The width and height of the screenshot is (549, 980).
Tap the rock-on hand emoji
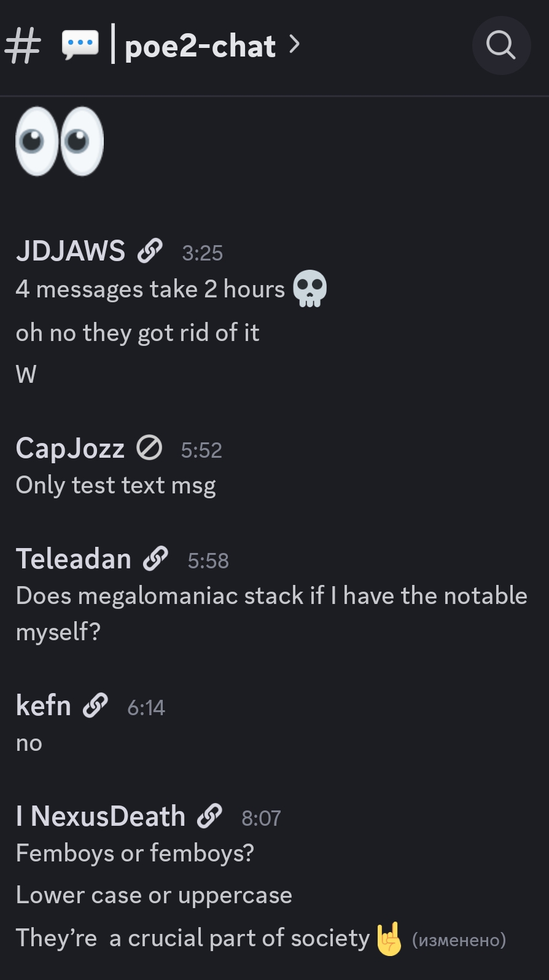(x=389, y=938)
